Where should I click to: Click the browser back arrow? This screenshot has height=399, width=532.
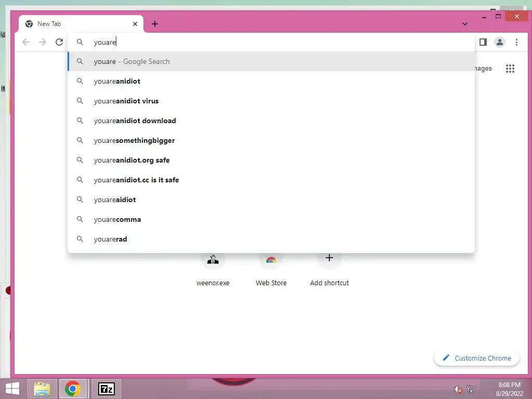[26, 42]
